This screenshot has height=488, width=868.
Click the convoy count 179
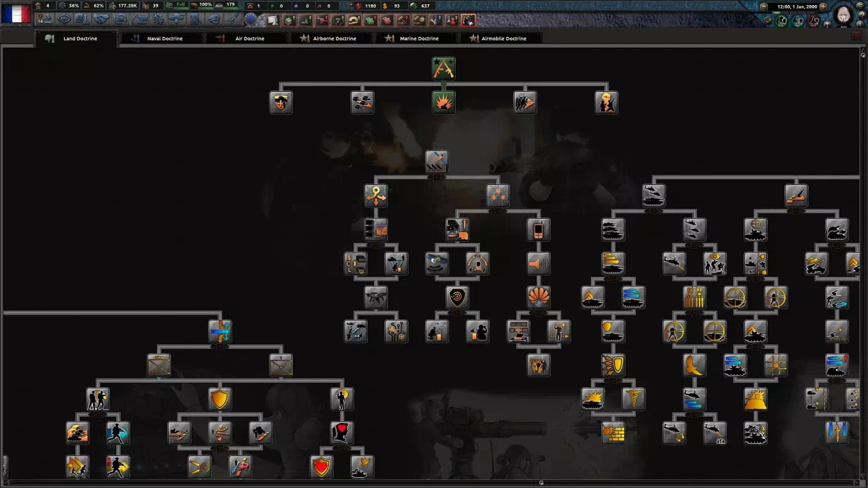tap(230, 6)
